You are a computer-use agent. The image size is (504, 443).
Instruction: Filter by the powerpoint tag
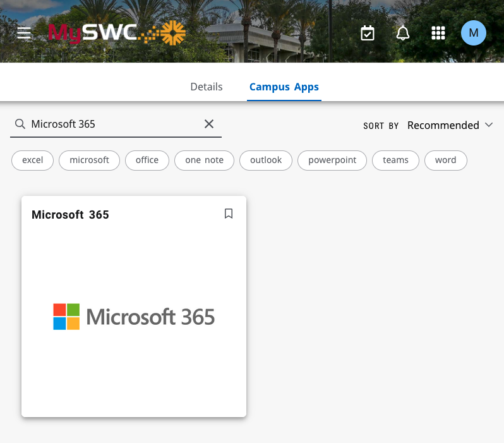pyautogui.click(x=332, y=161)
